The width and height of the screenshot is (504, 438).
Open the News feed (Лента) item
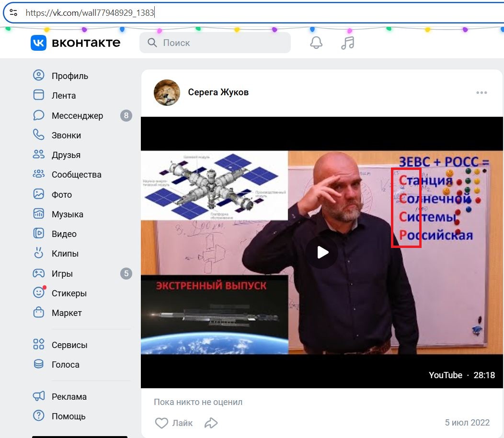tap(64, 96)
